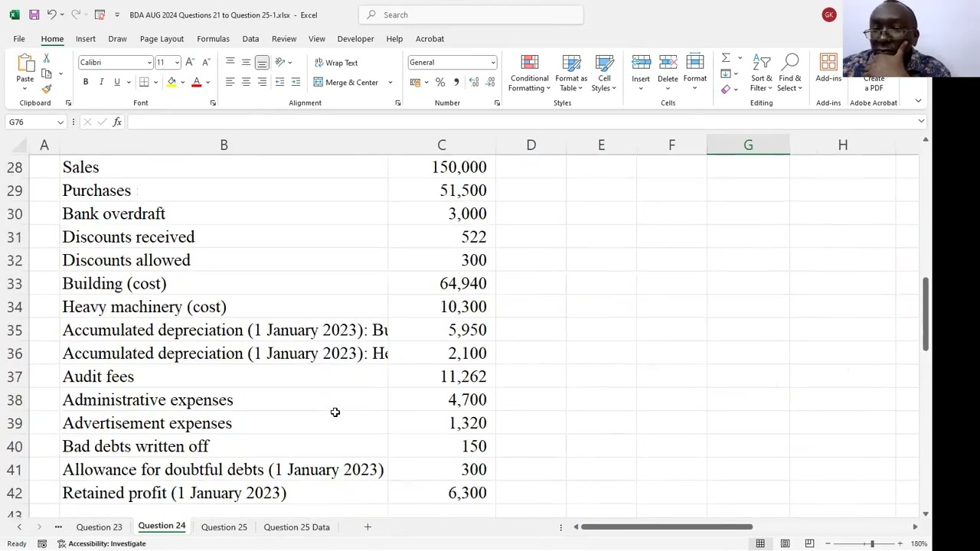Open Find & Select menu
This screenshot has width=980, height=551.
tap(790, 73)
